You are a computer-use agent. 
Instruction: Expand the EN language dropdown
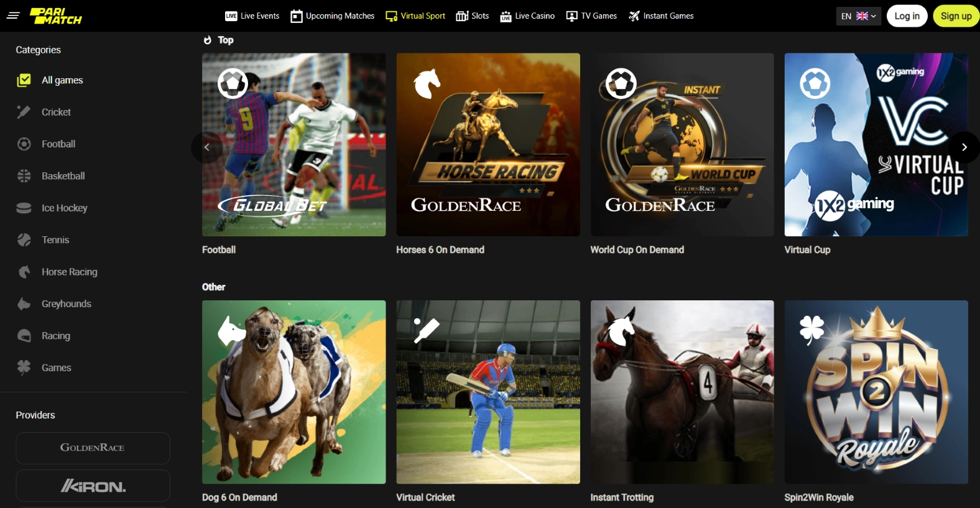click(859, 16)
